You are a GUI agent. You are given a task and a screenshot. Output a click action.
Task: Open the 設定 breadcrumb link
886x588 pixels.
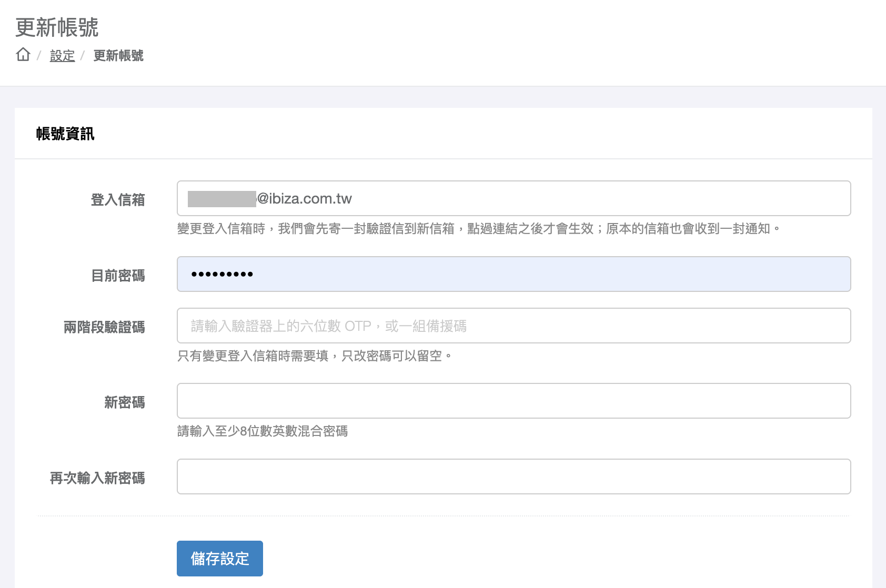click(62, 56)
